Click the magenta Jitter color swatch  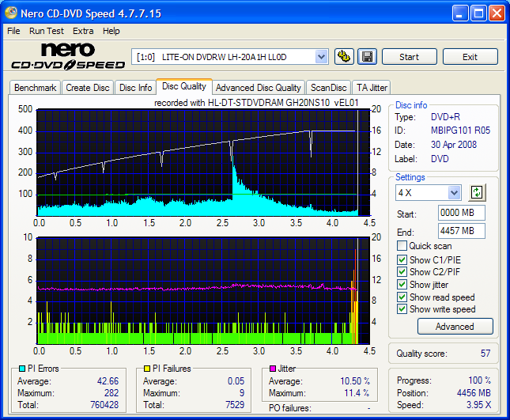[271, 369]
